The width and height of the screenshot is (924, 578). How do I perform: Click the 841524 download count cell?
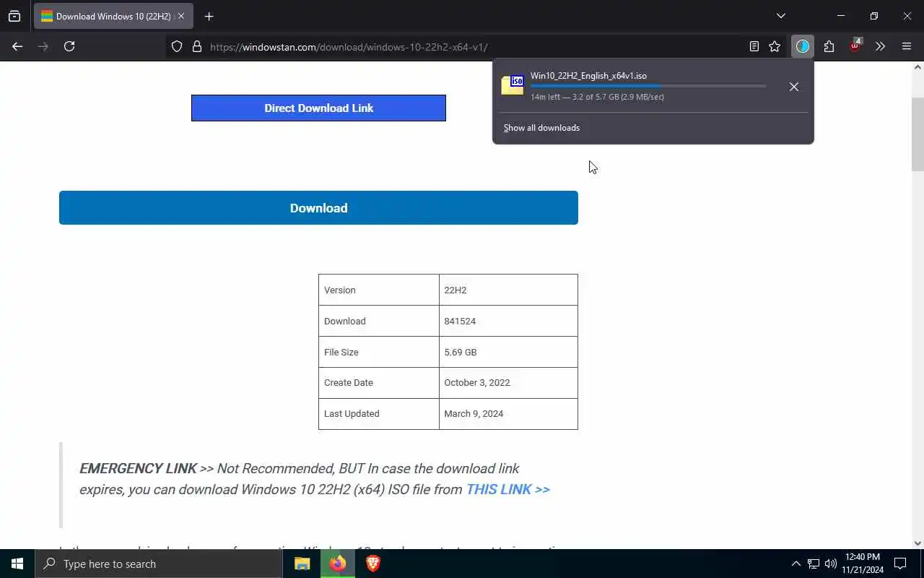click(508, 321)
